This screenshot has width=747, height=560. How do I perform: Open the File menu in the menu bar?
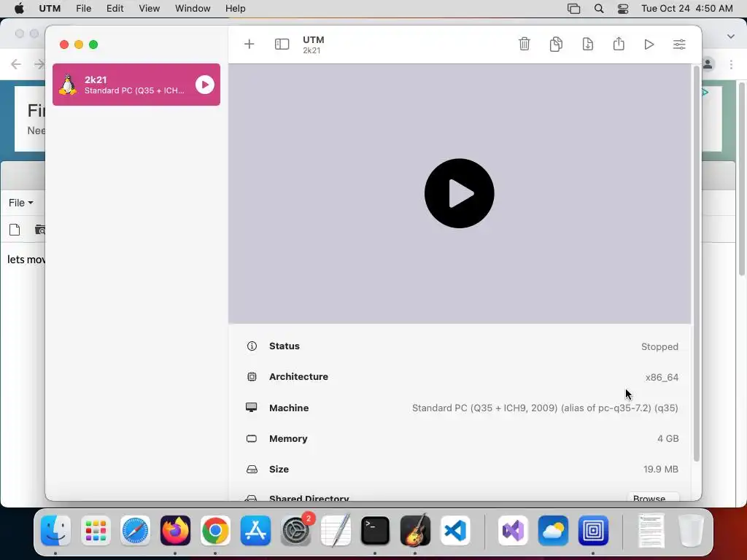click(83, 9)
